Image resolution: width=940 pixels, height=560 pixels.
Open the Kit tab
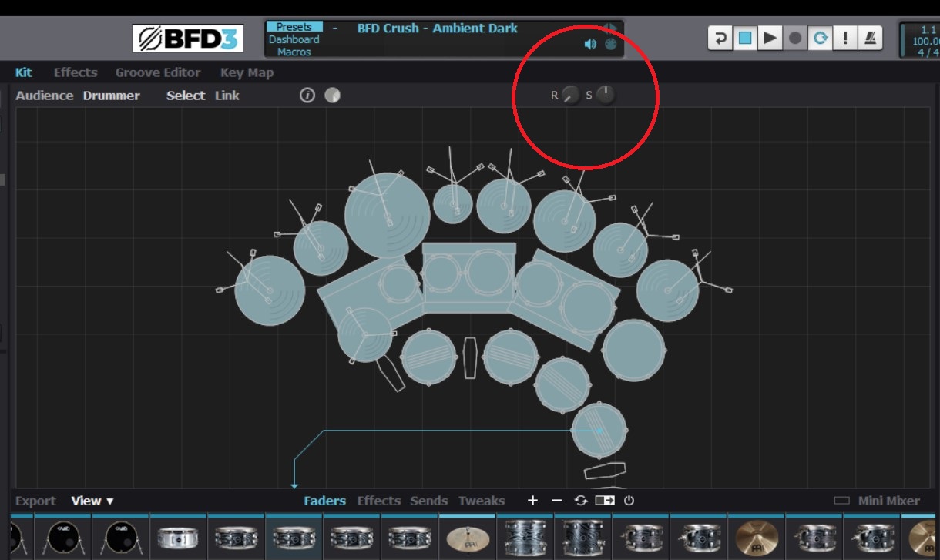(x=24, y=72)
